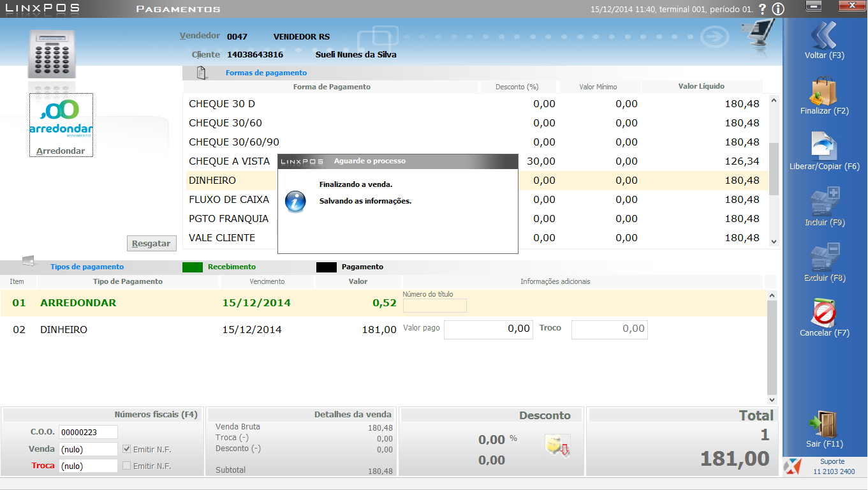
Task: Click the Cancelar (F7) icon
Action: 824,313
